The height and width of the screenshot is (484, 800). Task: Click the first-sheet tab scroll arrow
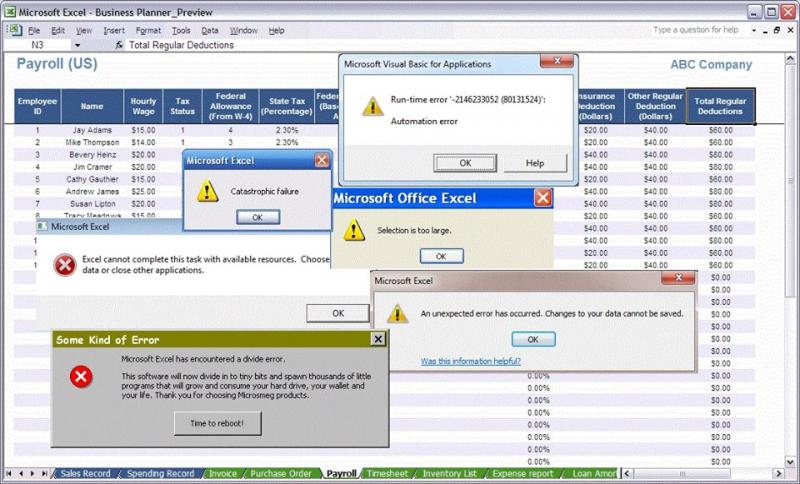(x=10, y=473)
